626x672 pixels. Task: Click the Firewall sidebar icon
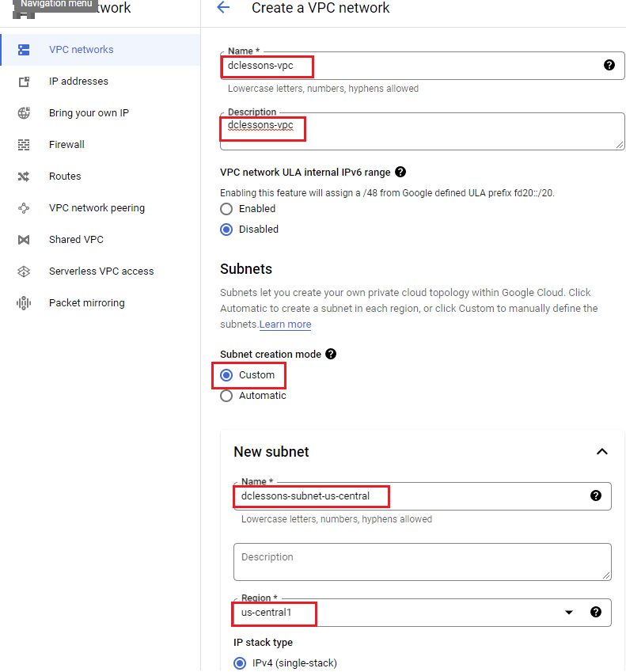click(24, 145)
